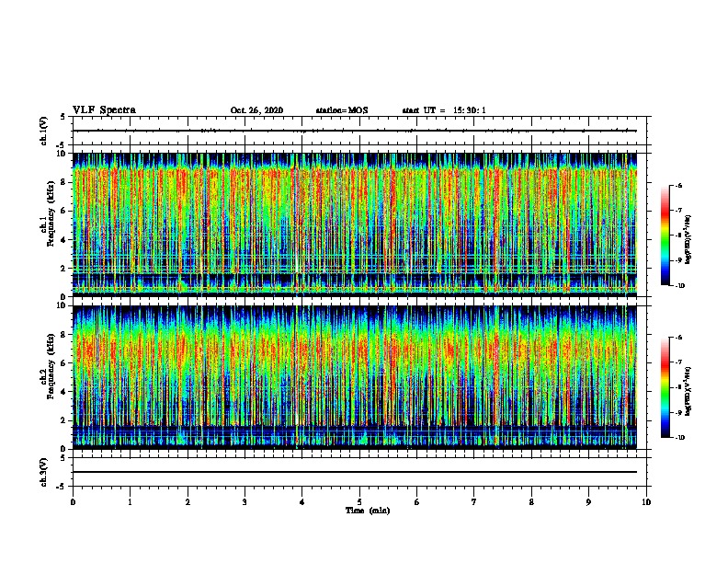Click the "ch.3(V)" waveform axis label
The height and width of the screenshot is (563, 728).
tap(43, 472)
